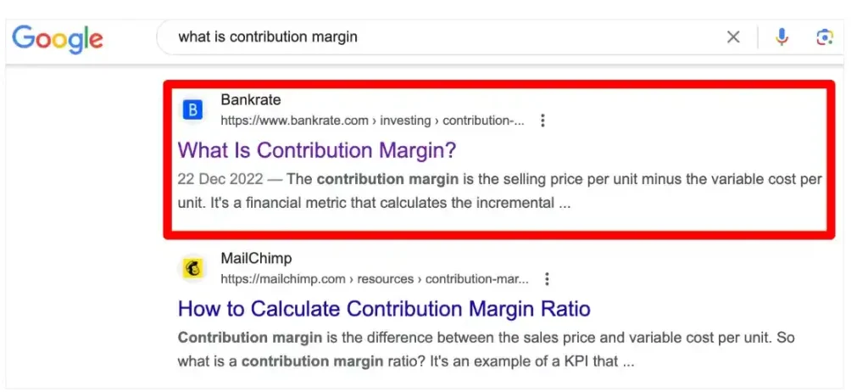The height and width of the screenshot is (392, 868).
Task: Open the "What Is Contribution Margin?" link
Action: coord(317,150)
